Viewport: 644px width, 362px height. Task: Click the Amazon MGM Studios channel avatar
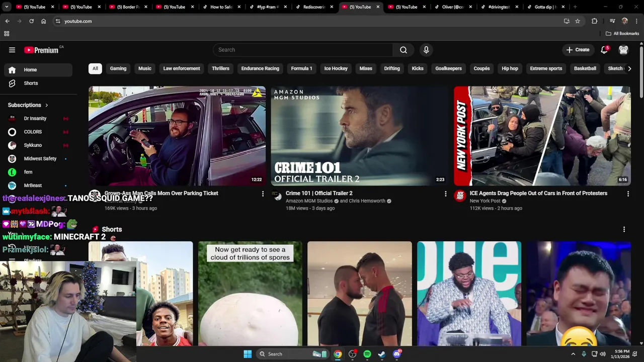[x=277, y=196]
